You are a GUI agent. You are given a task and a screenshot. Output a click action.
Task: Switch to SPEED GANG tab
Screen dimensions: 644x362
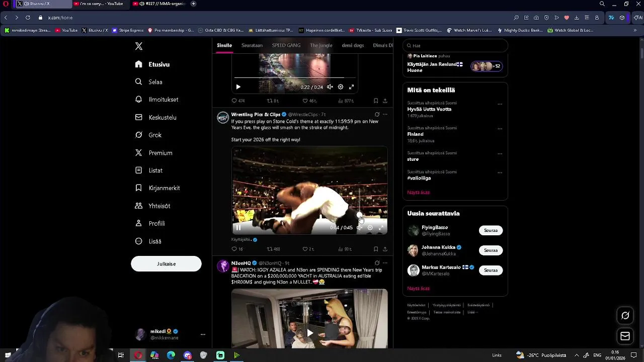click(286, 45)
